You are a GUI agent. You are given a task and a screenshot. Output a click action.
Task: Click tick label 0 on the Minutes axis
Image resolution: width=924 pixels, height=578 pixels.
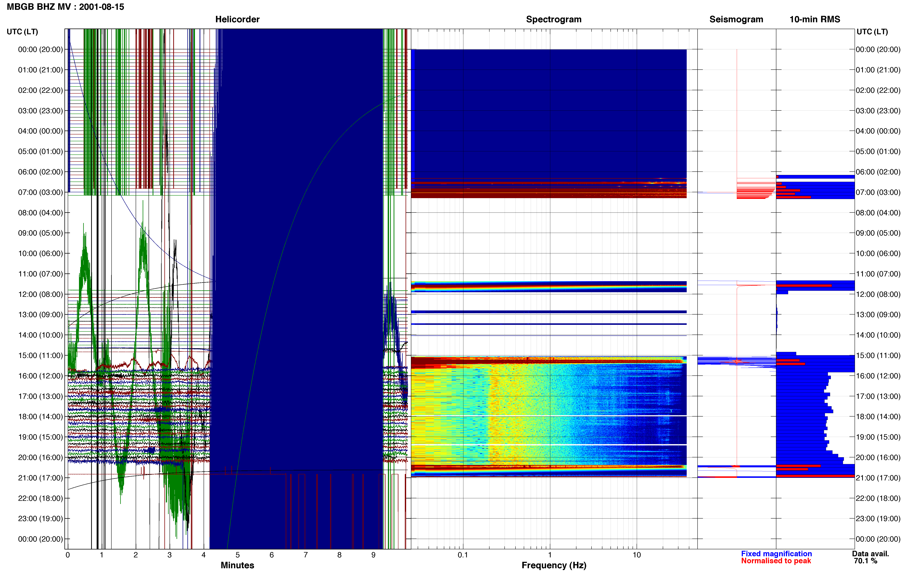click(x=68, y=555)
